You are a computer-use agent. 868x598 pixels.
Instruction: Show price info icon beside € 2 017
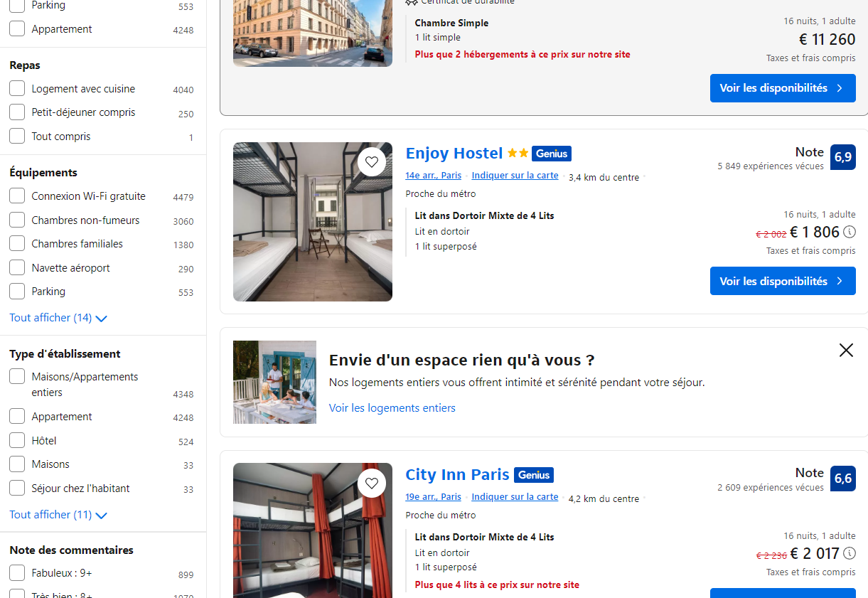[850, 553]
